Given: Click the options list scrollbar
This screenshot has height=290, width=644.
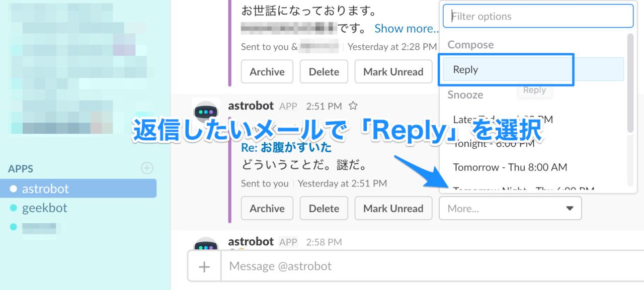Looking at the screenshot, I should point(630,83).
